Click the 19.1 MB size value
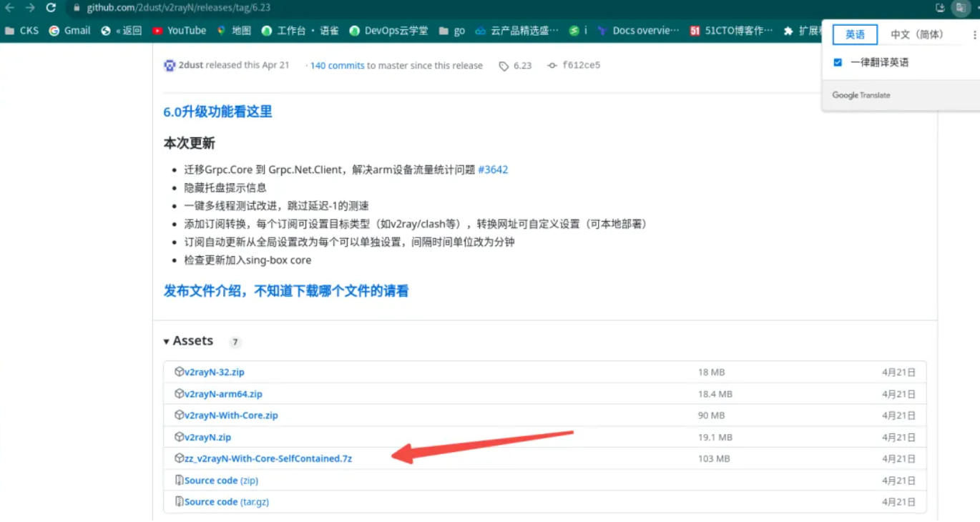The image size is (980, 522). [x=715, y=437]
